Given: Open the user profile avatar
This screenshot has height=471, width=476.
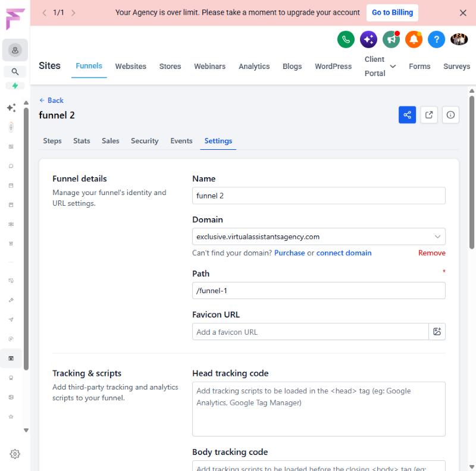Looking at the screenshot, I should 459,39.
